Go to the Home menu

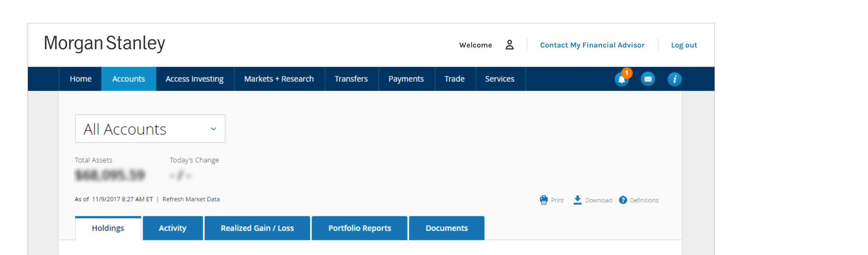(81, 79)
